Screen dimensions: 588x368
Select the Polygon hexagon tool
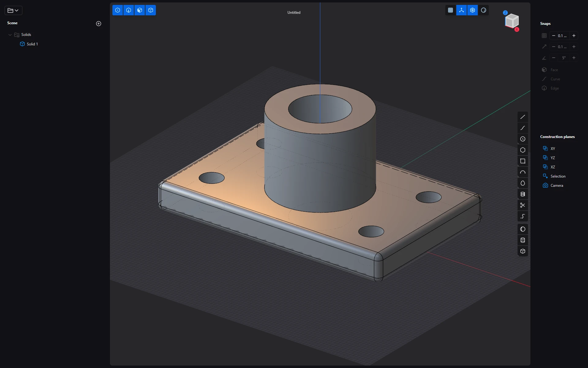pos(522,150)
